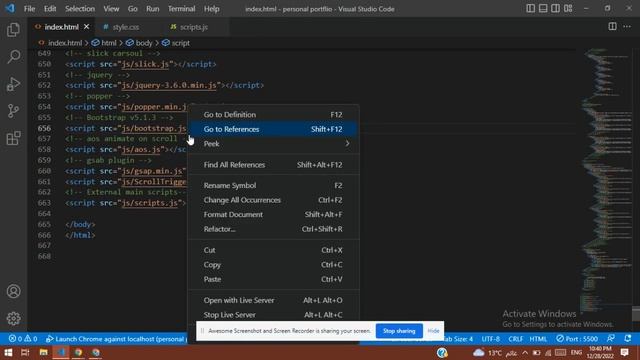The width and height of the screenshot is (640, 360).
Task: Open File Explorer from taskbar
Action: [x=43, y=352]
